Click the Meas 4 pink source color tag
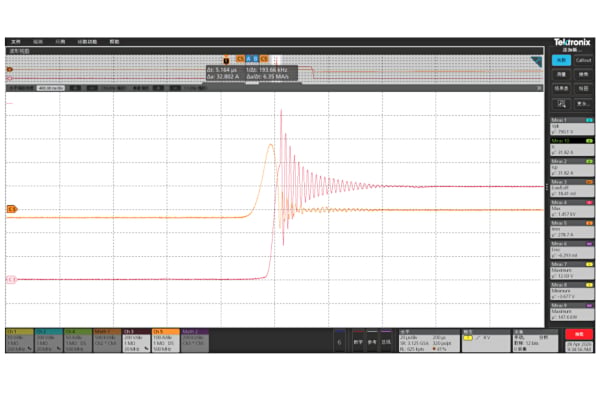This screenshot has width=600, height=400. (x=589, y=202)
